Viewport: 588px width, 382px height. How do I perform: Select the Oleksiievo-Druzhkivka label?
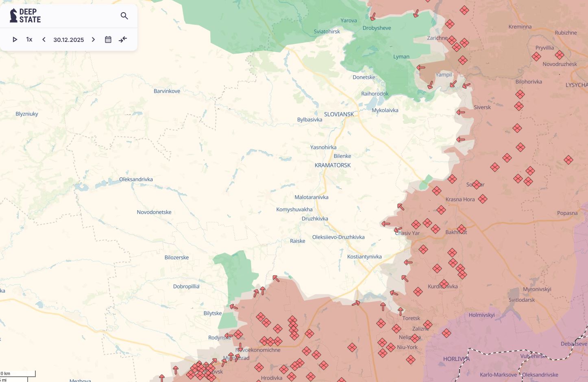coord(338,237)
